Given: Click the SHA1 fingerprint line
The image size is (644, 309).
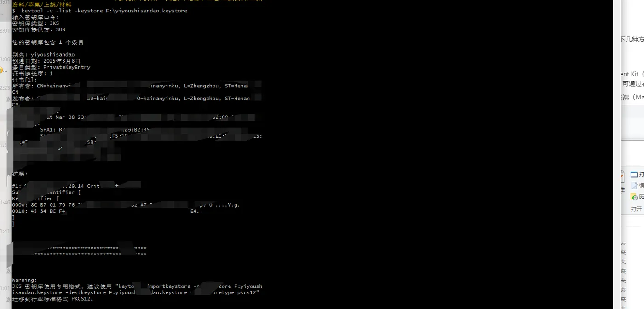Looking at the screenshot, I should pyautogui.click(x=95, y=129).
